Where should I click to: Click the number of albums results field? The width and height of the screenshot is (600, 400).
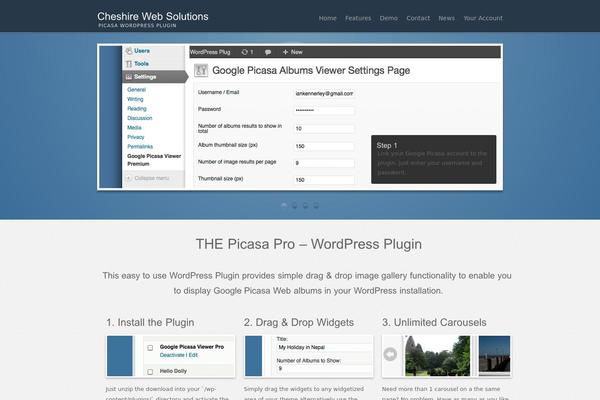tap(324, 129)
